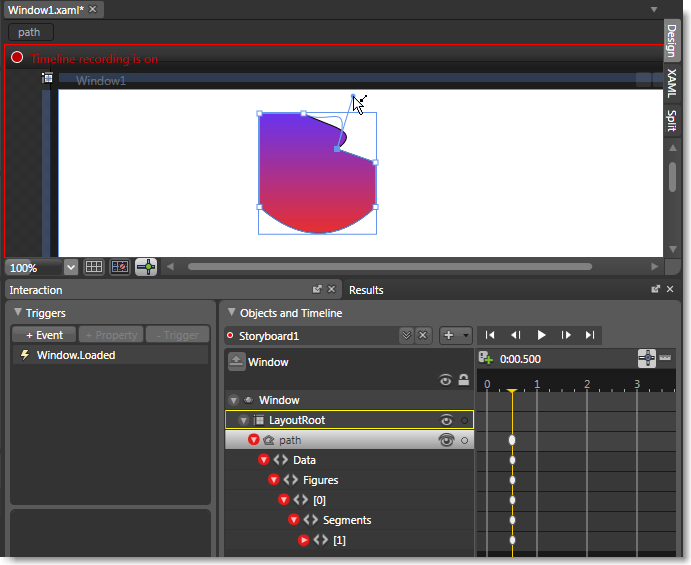Lock path with its circle toggle
691x565 pixels.
click(x=464, y=440)
